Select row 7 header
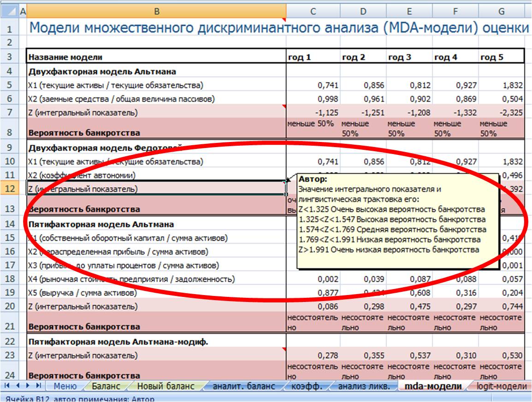Viewport: 532px width, 402px height. 10,112
